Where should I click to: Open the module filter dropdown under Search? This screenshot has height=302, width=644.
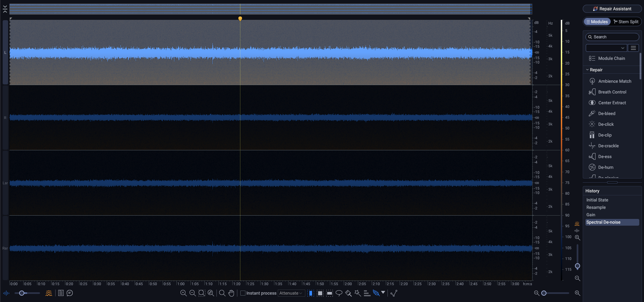606,48
